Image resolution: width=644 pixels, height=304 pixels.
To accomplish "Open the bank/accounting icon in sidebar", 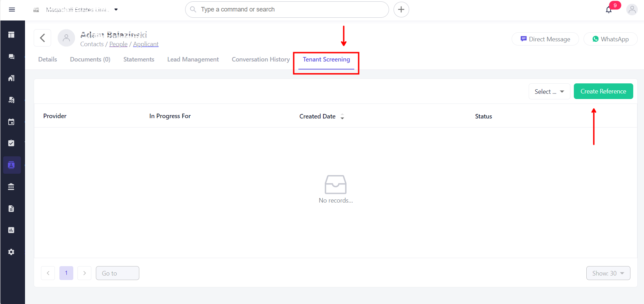I will tap(11, 187).
